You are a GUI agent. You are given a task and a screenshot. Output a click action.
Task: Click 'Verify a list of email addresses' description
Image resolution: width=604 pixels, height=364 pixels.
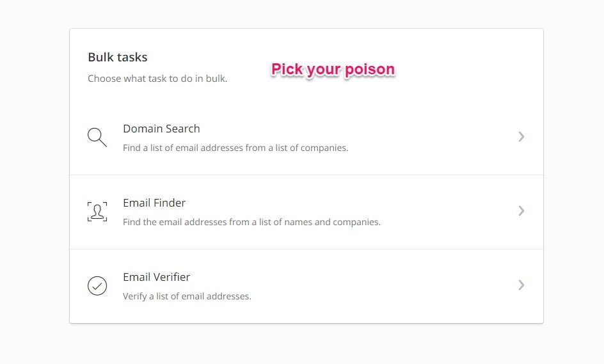(x=187, y=296)
